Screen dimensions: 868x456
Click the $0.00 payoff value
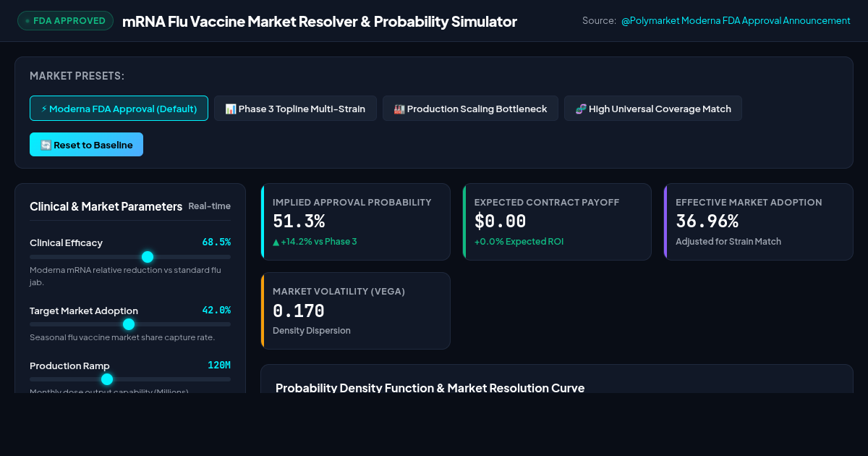pyautogui.click(x=500, y=221)
